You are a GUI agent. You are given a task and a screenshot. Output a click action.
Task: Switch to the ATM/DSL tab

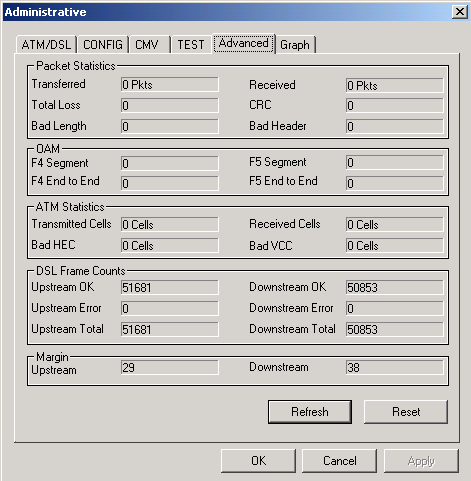47,44
